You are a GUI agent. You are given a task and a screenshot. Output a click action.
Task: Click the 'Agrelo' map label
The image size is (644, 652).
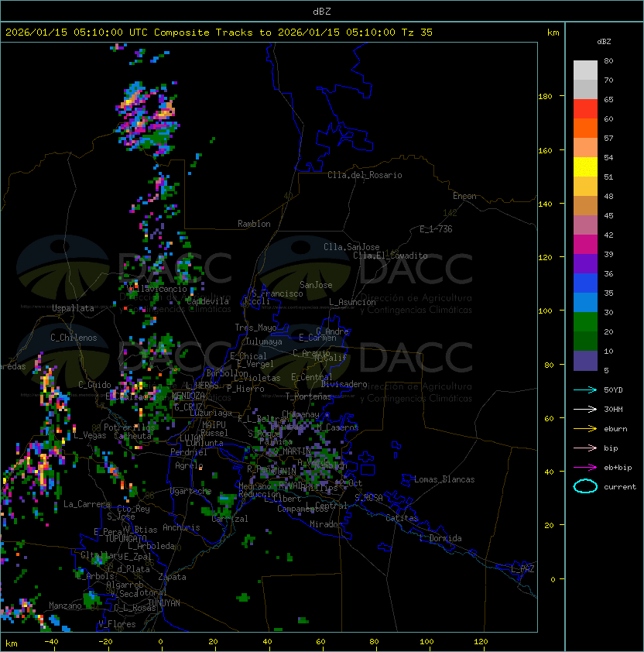[189, 465]
